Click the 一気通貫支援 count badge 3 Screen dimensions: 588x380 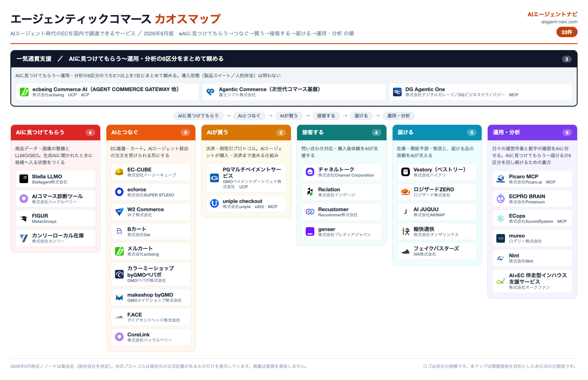pos(566,59)
